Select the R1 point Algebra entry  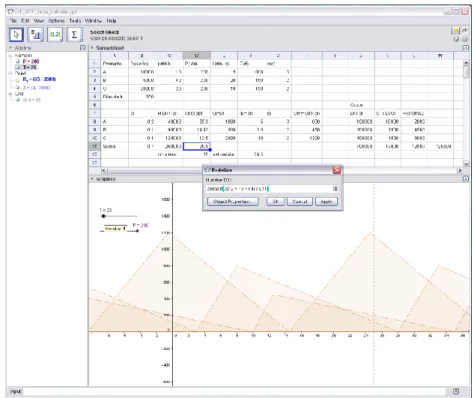(39, 79)
